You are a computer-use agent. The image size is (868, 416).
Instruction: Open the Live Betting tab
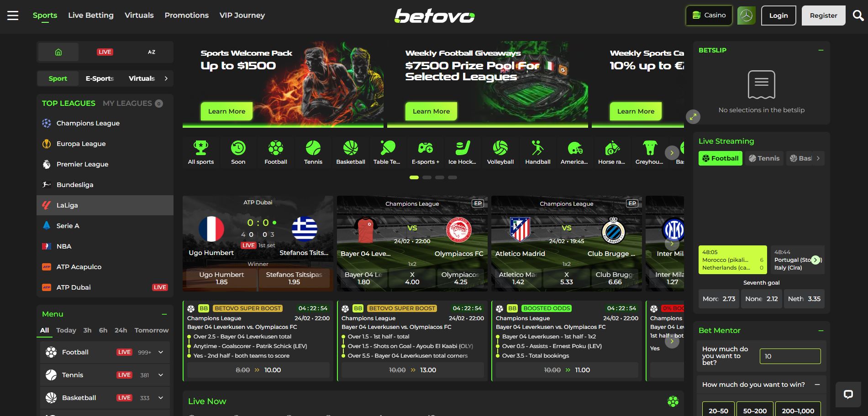(x=91, y=15)
